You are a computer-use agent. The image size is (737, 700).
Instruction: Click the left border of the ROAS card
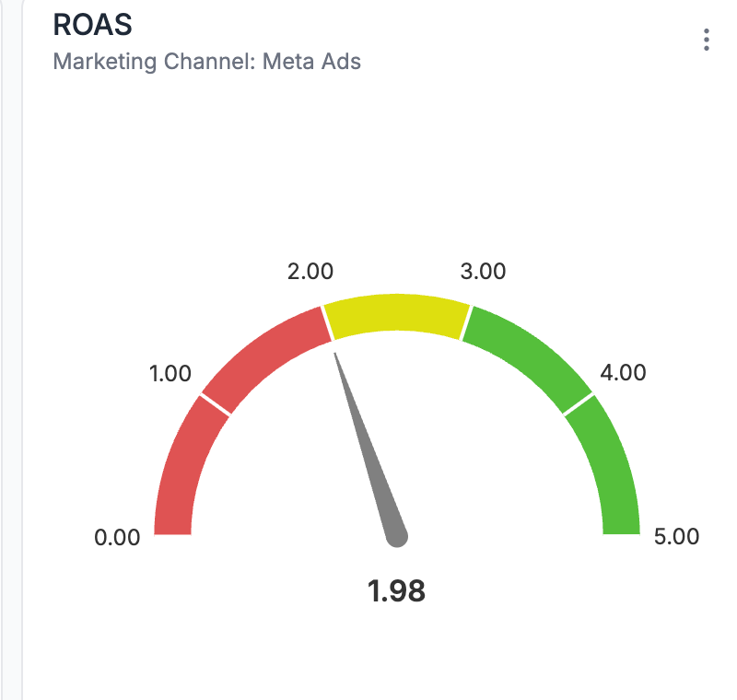click(x=21, y=368)
